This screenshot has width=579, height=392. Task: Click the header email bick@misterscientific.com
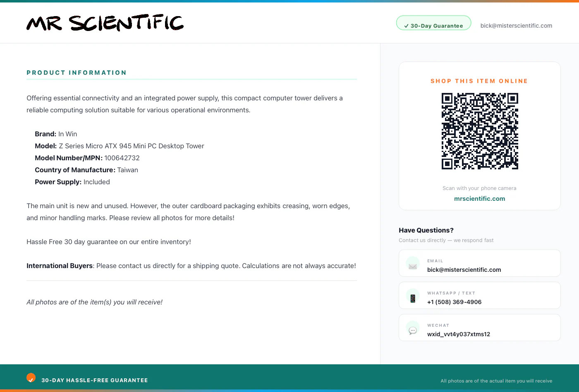coord(516,26)
